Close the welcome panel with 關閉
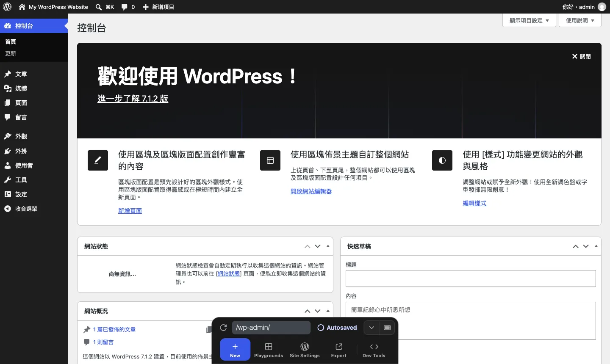The image size is (610, 364). pyautogui.click(x=581, y=56)
